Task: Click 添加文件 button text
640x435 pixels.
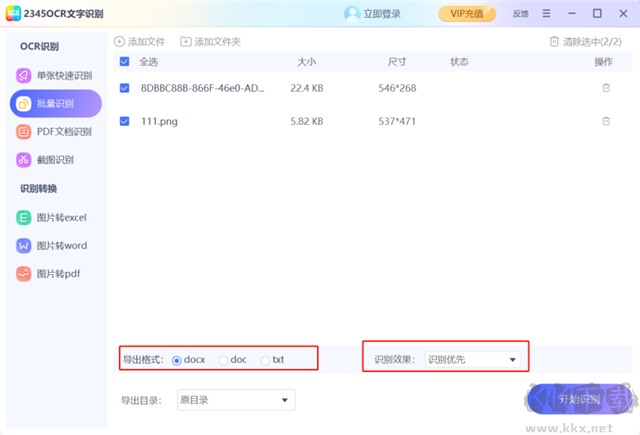Action: pyautogui.click(x=146, y=42)
